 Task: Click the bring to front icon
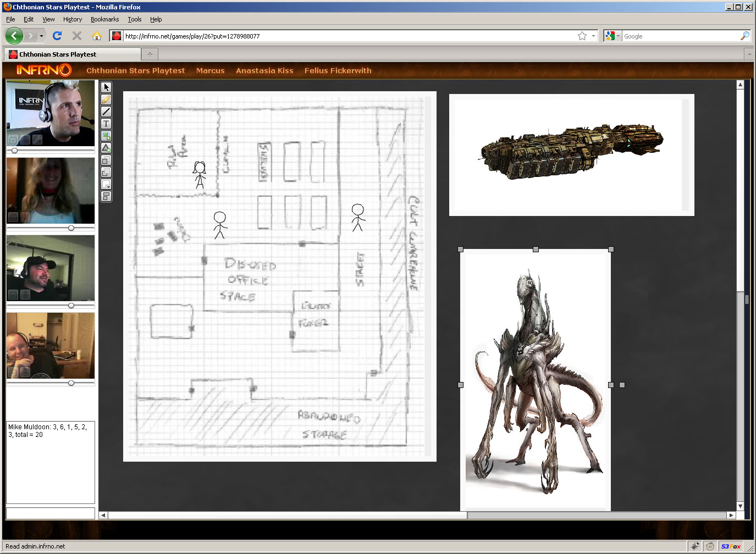pyautogui.click(x=106, y=160)
